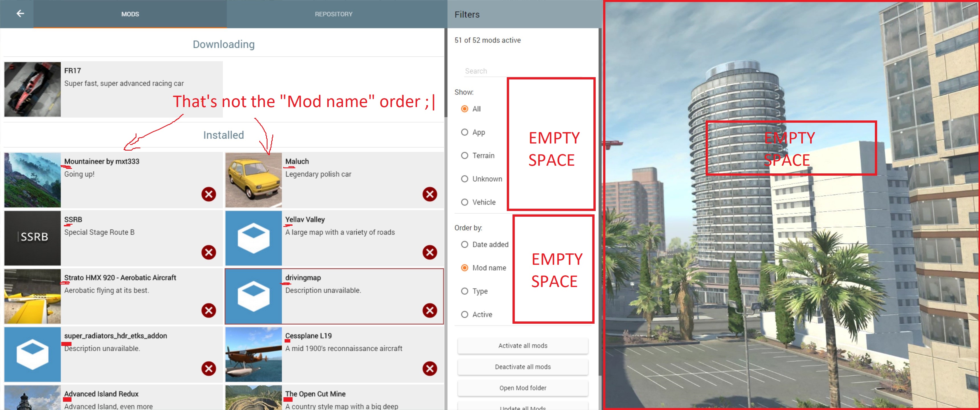Open the yellow Maluch car thumbnail
The image size is (980, 410).
[x=253, y=180]
